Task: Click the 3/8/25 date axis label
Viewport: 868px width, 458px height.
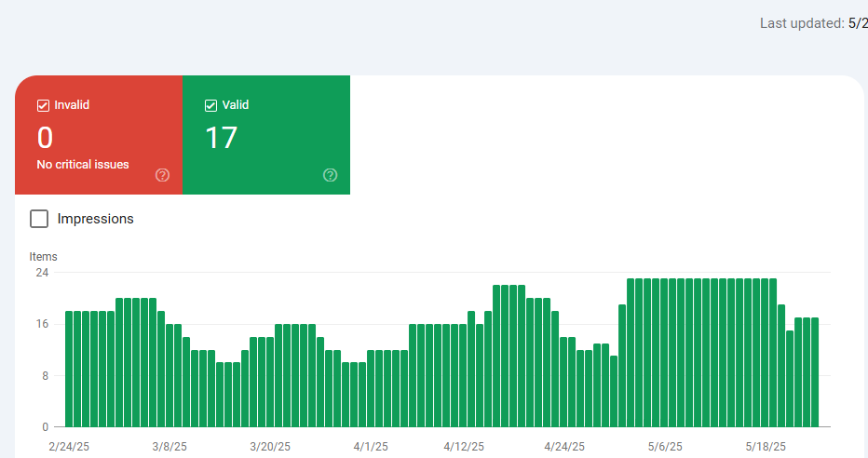Action: point(170,446)
